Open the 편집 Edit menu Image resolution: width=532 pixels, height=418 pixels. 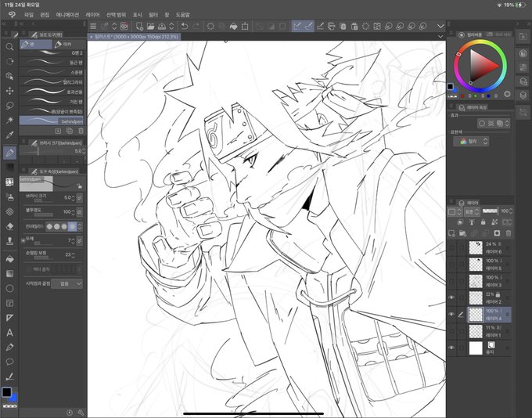tap(45, 15)
